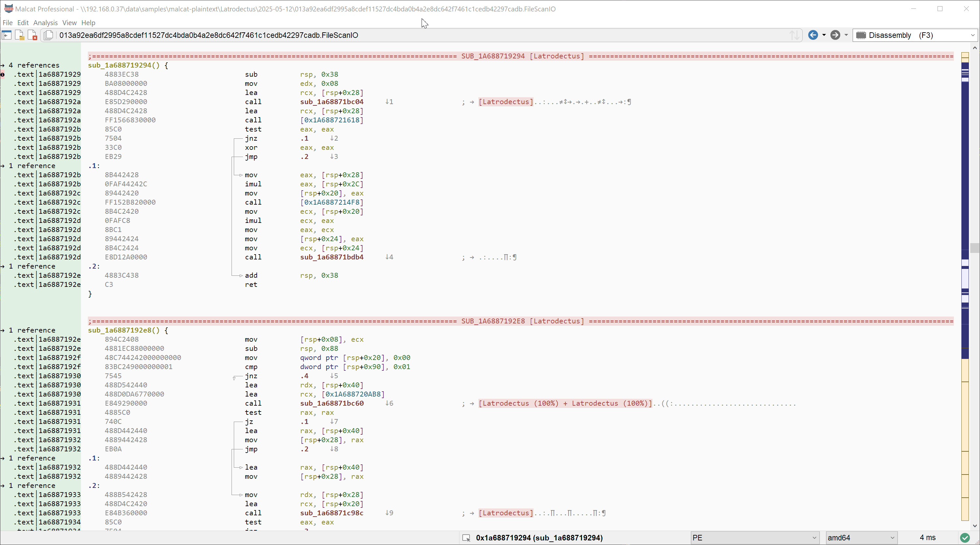The width and height of the screenshot is (980, 545).
Task: Click the green analysis status checkmark
Action: [x=965, y=537]
